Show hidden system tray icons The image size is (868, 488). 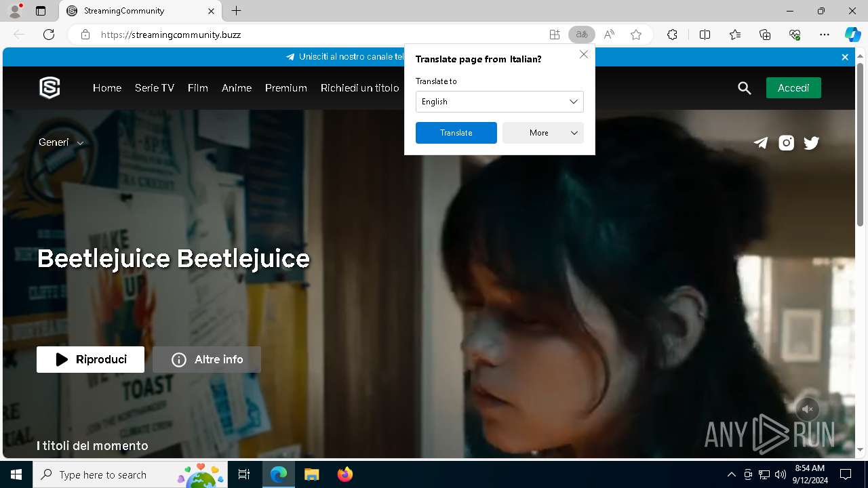tap(731, 474)
